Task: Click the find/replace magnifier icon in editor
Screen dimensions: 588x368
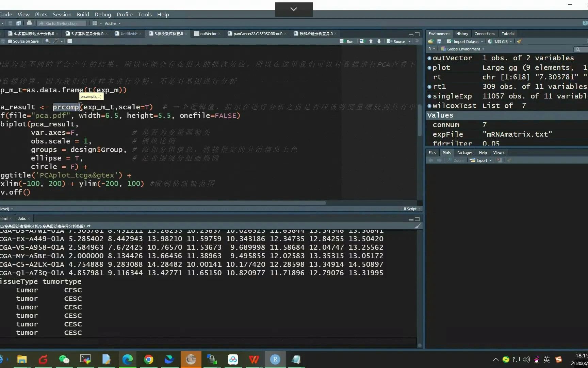Action: pos(47,41)
